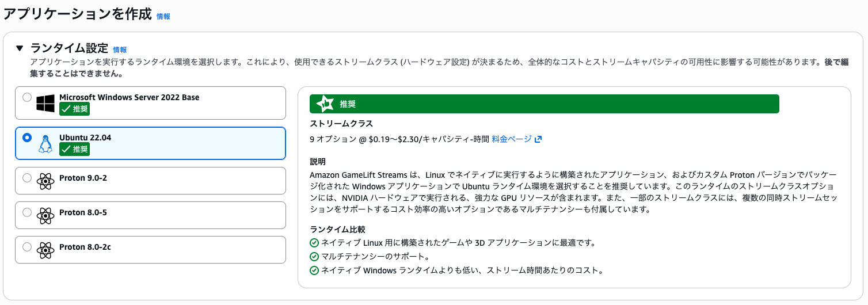Screen dimensions: 868x305
Task: Click the green checkmark beside マルチテナンシーのサポート
Action: (x=314, y=257)
